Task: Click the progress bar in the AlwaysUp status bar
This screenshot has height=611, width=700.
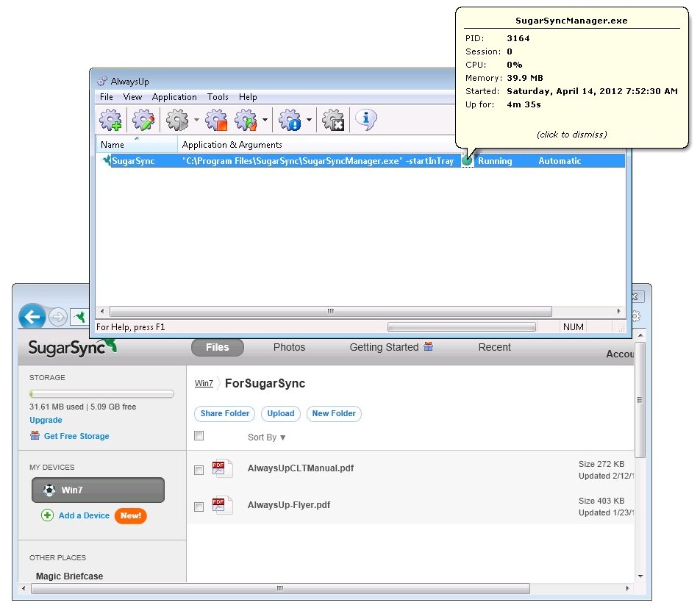Action: [x=462, y=327]
